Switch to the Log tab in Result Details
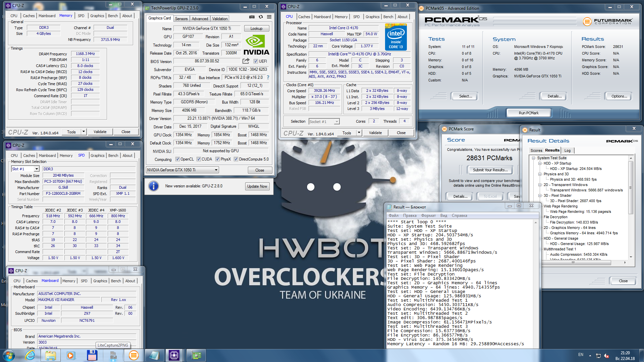This screenshot has height=362, width=644. tap(567, 150)
